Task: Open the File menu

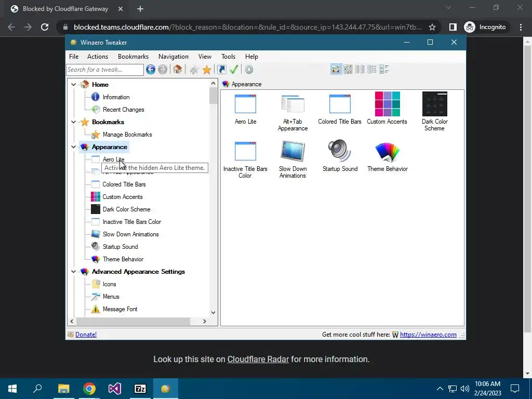Action: tap(74, 57)
